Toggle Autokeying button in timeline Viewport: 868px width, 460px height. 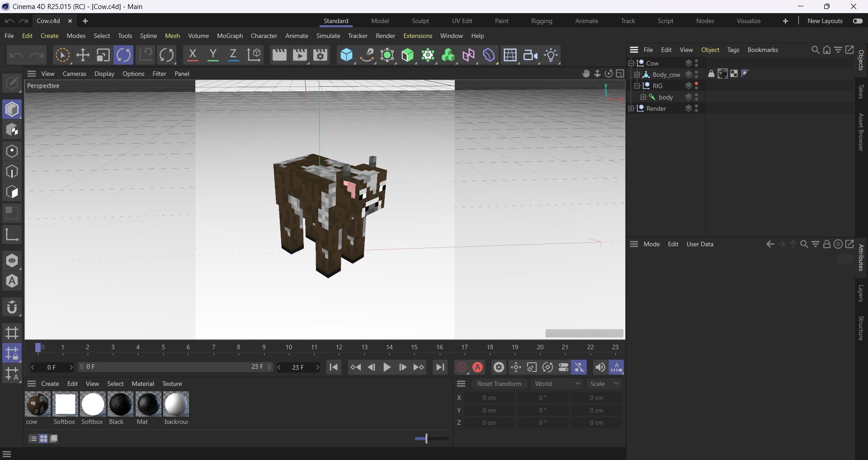tap(478, 367)
